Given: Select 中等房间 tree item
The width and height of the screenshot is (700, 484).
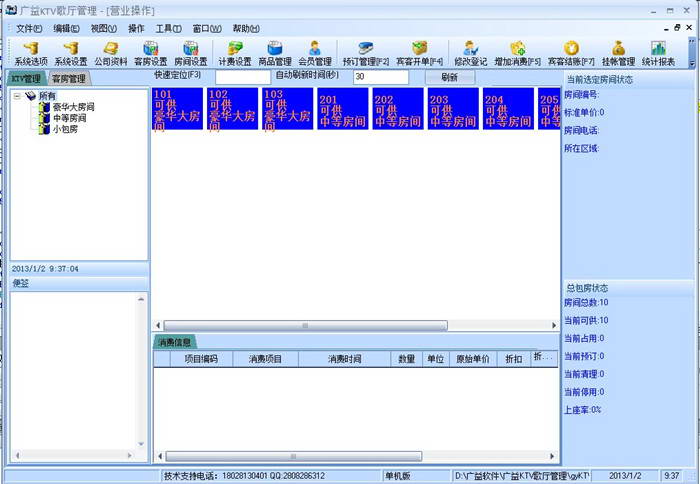Looking at the screenshot, I should click(70, 118).
